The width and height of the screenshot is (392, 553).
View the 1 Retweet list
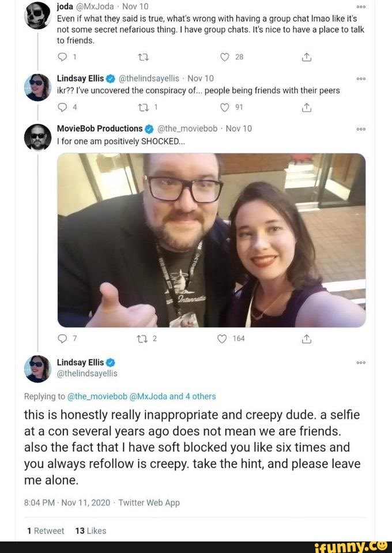[x=44, y=531]
